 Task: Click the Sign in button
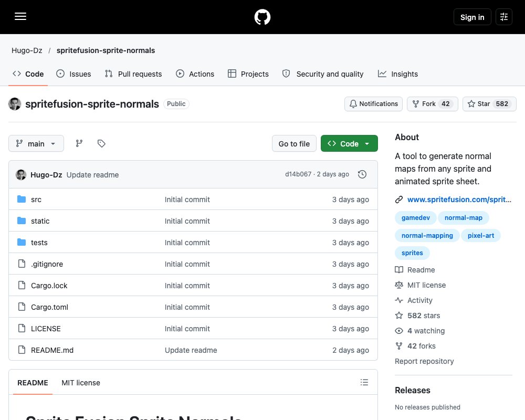tap(472, 17)
